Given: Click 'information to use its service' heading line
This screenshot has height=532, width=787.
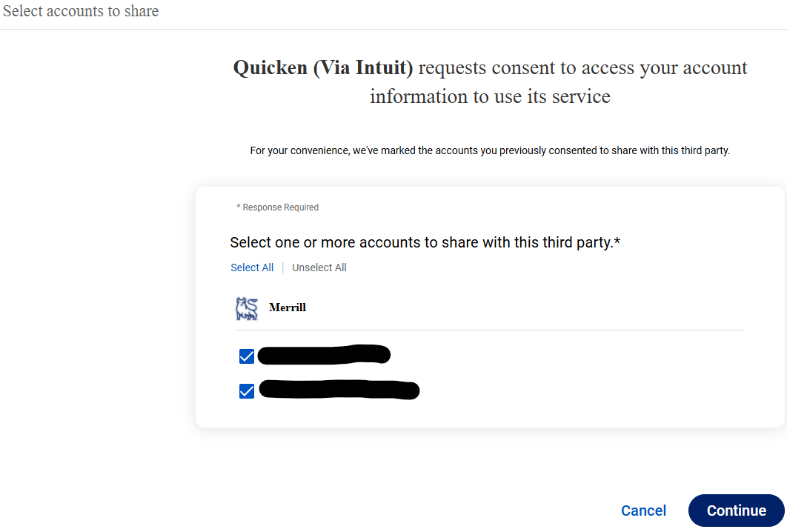Looking at the screenshot, I should coord(490,96).
